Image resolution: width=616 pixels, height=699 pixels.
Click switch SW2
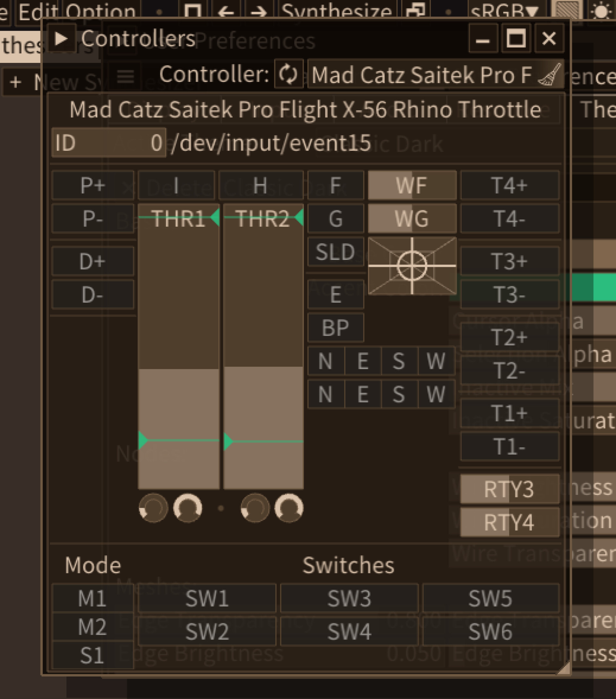207,631
